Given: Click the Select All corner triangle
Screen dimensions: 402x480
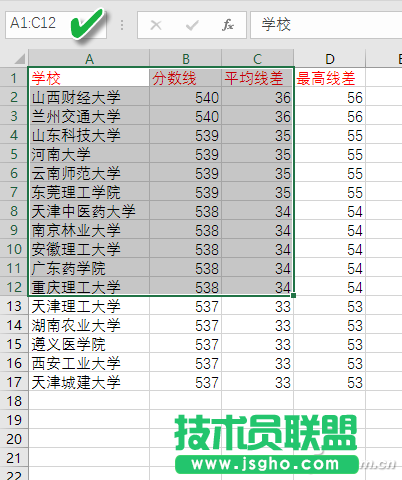Looking at the screenshot, I should tap(20, 59).
